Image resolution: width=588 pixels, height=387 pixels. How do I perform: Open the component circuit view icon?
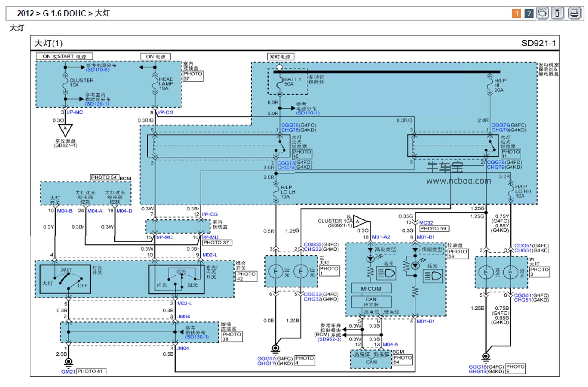542,13
